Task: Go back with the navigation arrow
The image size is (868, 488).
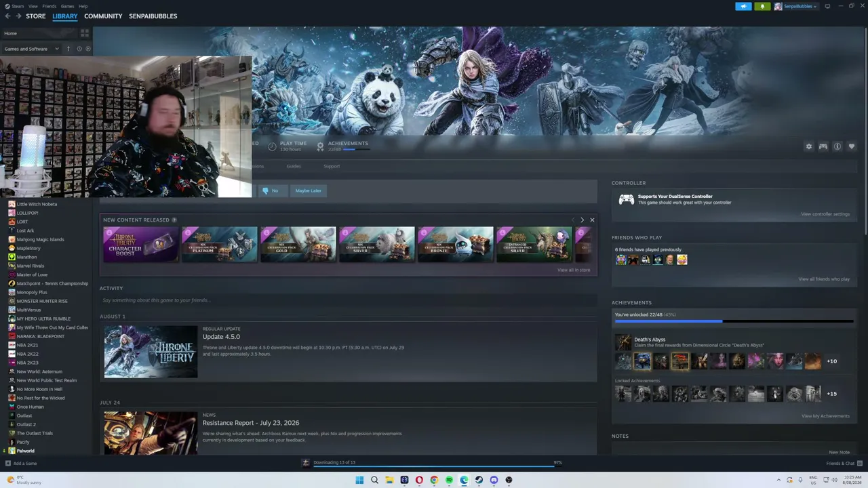Action: (7, 16)
